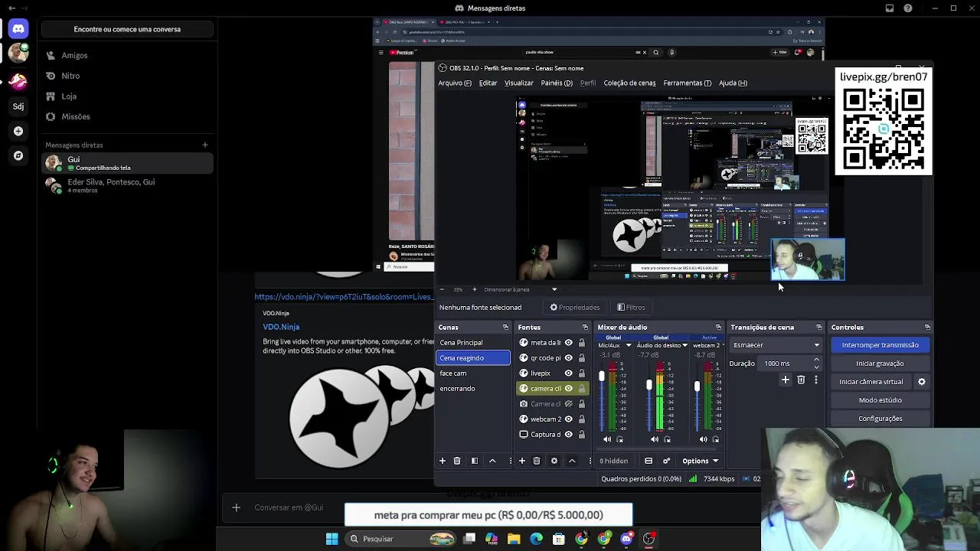The width and height of the screenshot is (980, 551).
Task: Increase transition Duração with up arrow
Action: pos(816,360)
